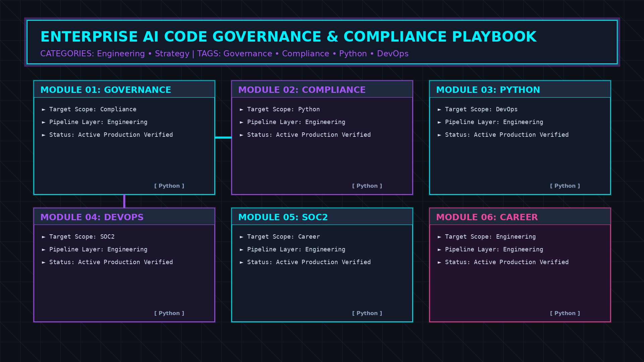644x362 pixels.
Task: Click Pipeline Layer line in SOC2 module
Action: 292,249
